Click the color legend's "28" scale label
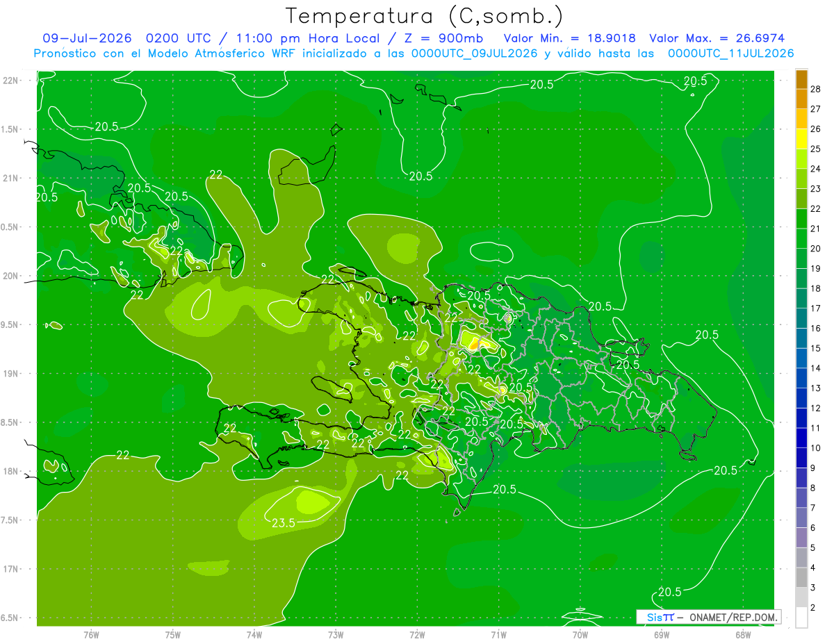This screenshot has height=644, width=834. 815,89
